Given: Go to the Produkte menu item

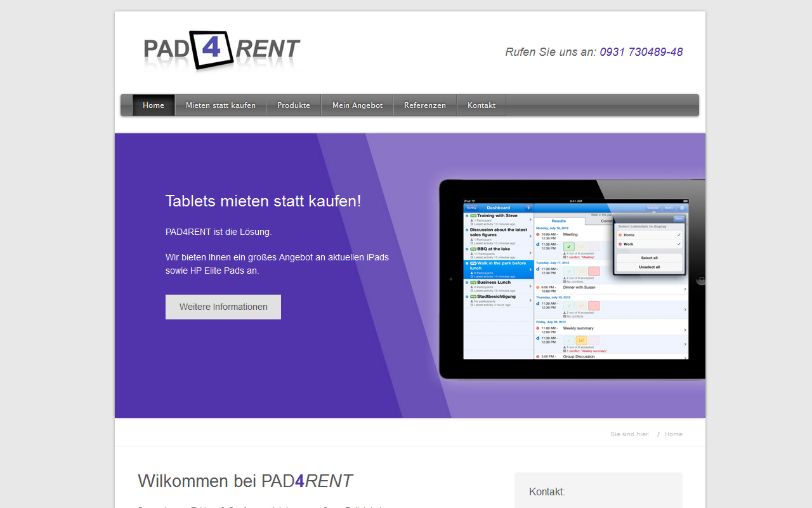Looking at the screenshot, I should [x=294, y=105].
